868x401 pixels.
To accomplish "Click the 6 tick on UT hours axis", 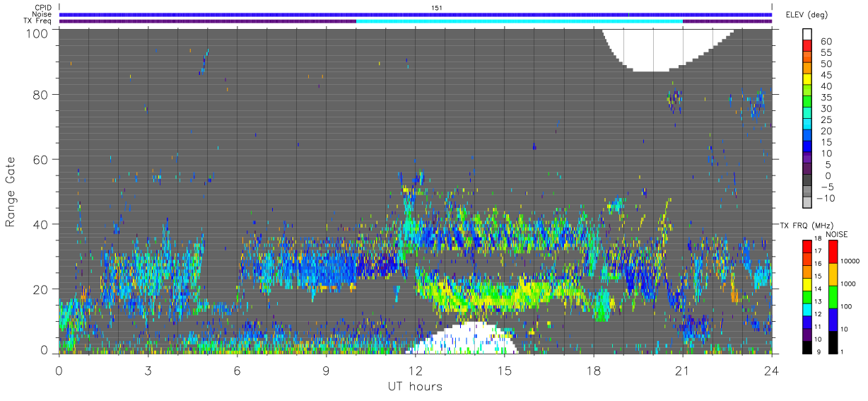I will 237,370.
